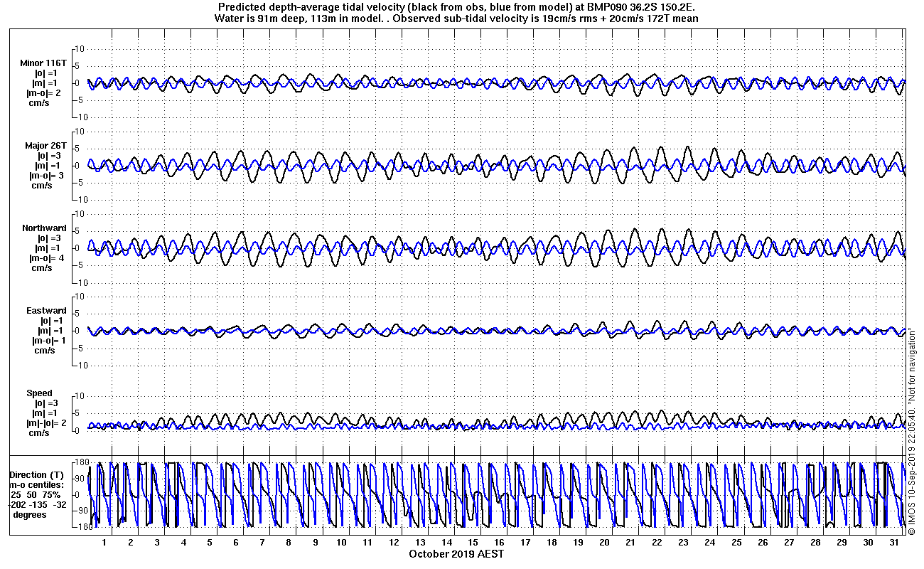Click '|m-o|= 2' in the Minor panel

[44, 93]
